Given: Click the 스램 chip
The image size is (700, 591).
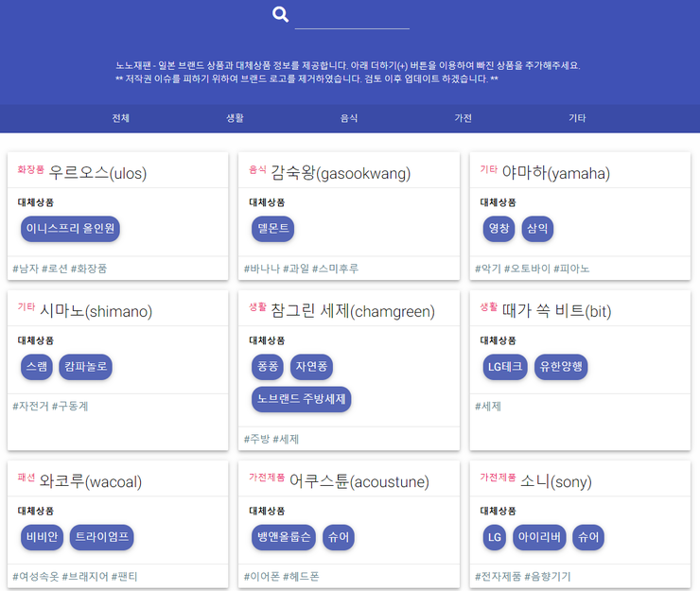Looking at the screenshot, I should [37, 367].
